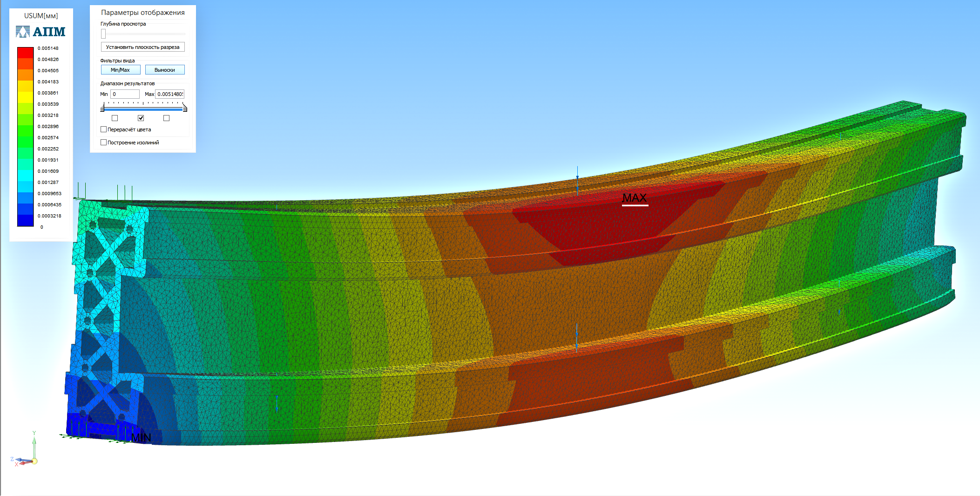Image resolution: width=980 pixels, height=496 pixels.
Task: Click the bottom dark blue legend band
Action: tap(26, 221)
